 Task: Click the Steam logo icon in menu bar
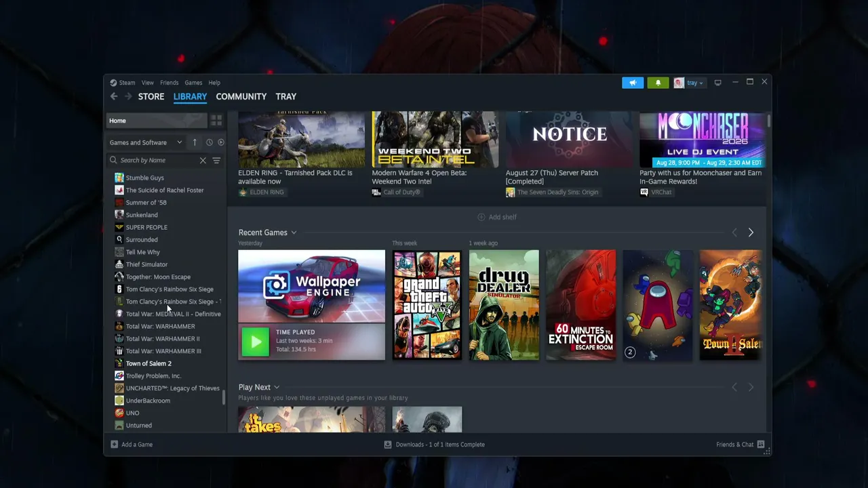(x=113, y=83)
